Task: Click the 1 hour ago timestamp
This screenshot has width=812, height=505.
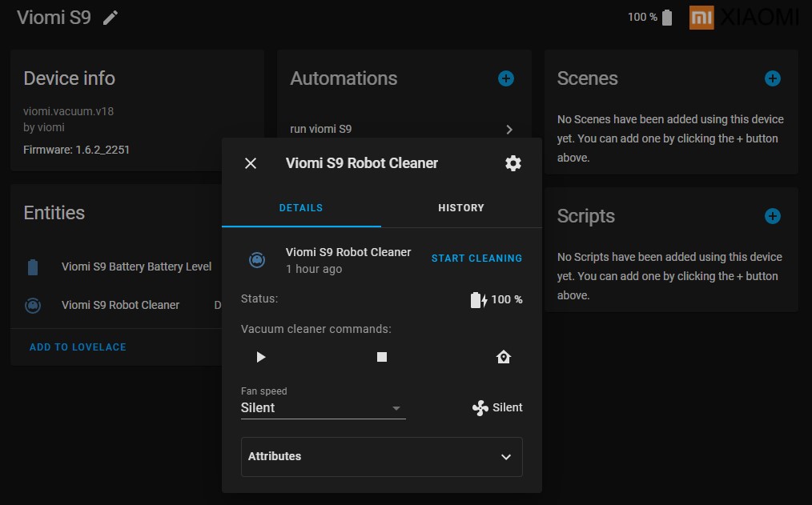Action: click(x=314, y=269)
